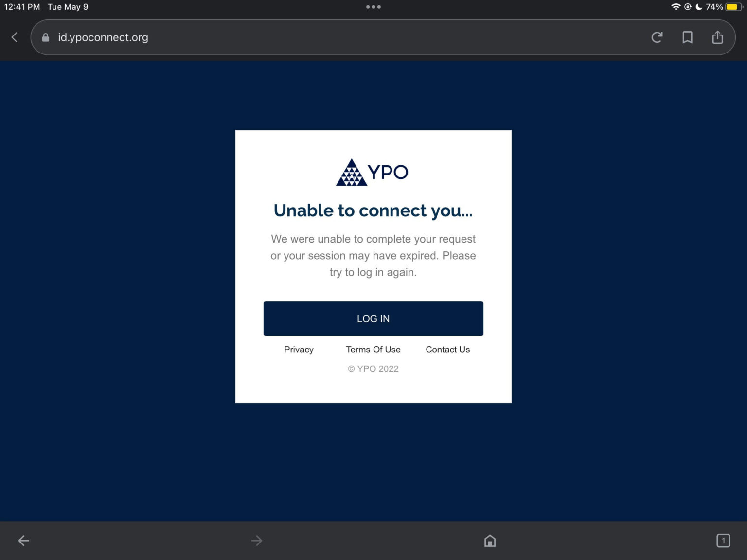View the Terms Of Use page
Image resolution: width=747 pixels, height=560 pixels.
(x=373, y=350)
